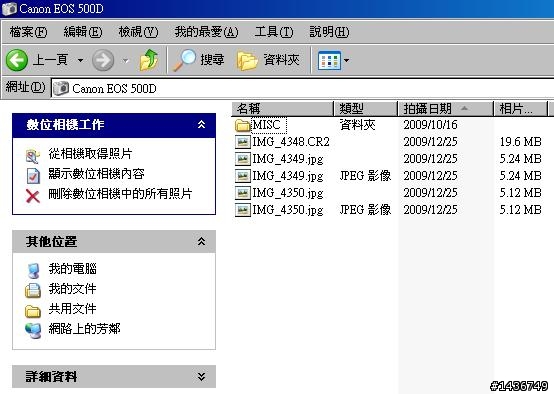
Task: Sort by the 類型 column header
Action: (x=366, y=109)
